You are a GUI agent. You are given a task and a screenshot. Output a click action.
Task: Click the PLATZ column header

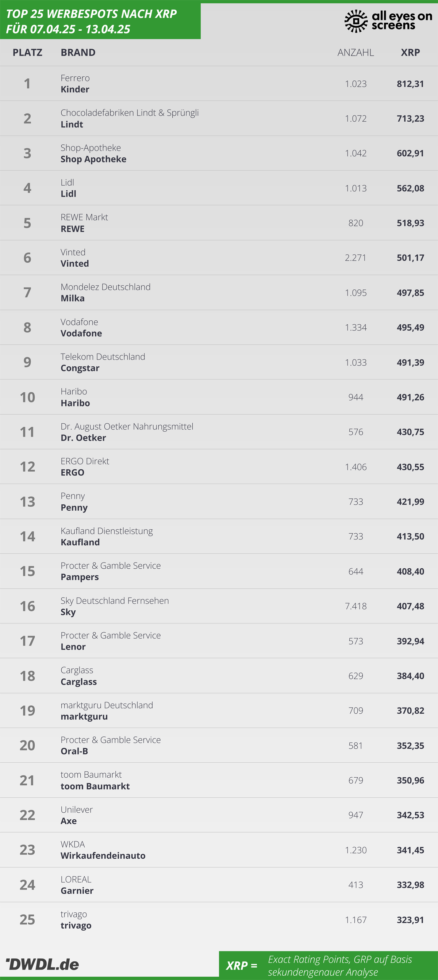coord(27,53)
